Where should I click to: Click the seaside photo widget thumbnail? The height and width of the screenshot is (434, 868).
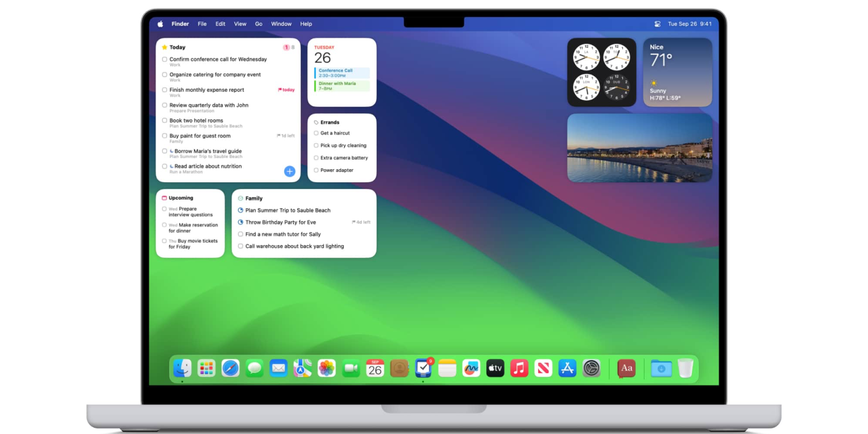(x=640, y=148)
